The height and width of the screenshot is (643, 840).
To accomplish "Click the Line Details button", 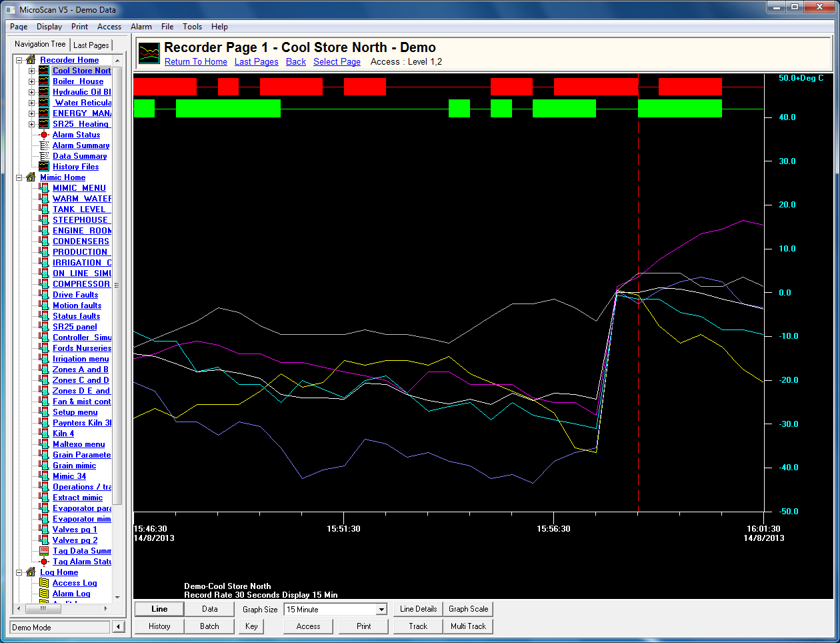I will point(418,609).
